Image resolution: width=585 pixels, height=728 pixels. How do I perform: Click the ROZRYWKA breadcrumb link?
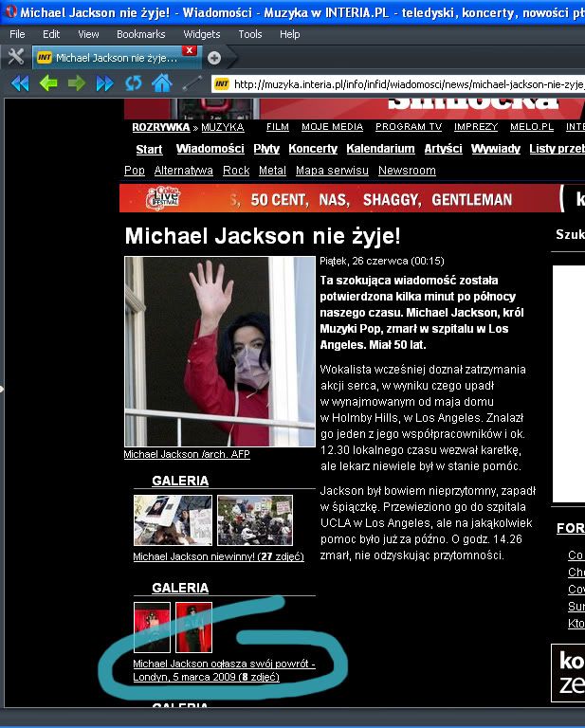pyautogui.click(x=160, y=127)
